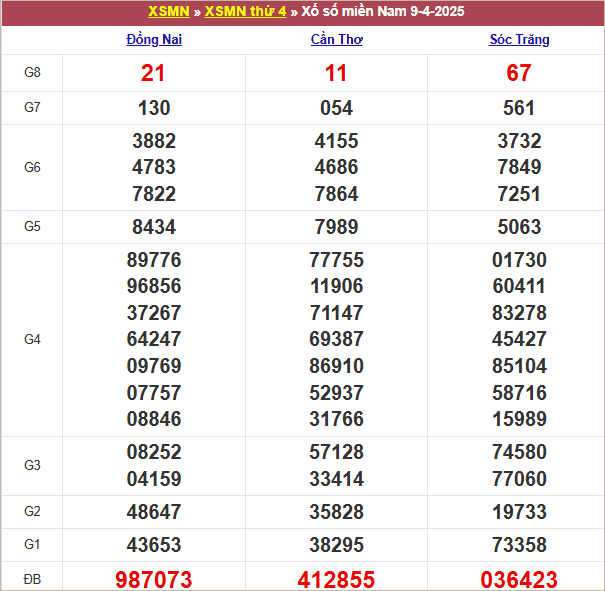
Task: Click G6 number 4686
Action: [x=336, y=167]
